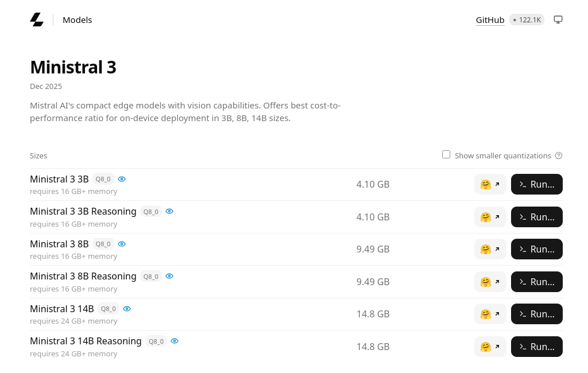
Task: Click the help icon next to smaller quantizations
Action: coord(559,156)
